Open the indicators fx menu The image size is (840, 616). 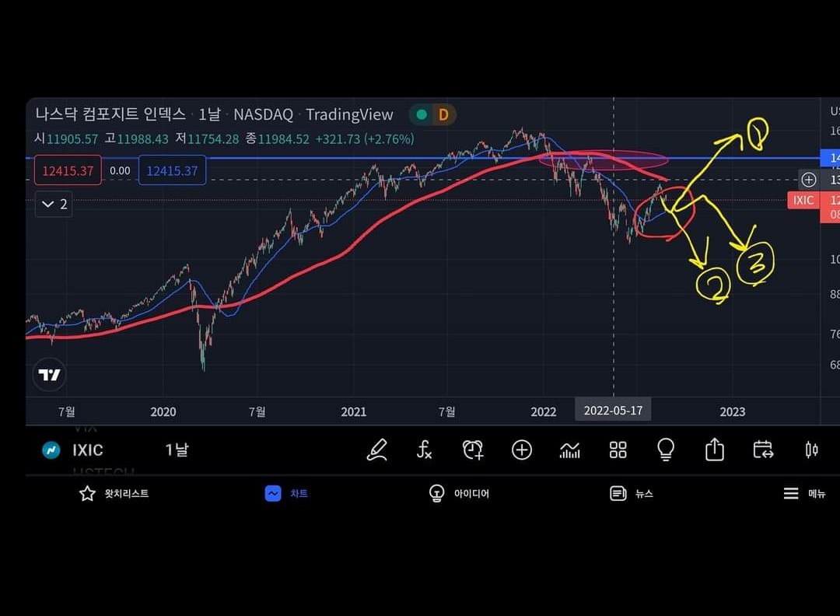point(425,450)
